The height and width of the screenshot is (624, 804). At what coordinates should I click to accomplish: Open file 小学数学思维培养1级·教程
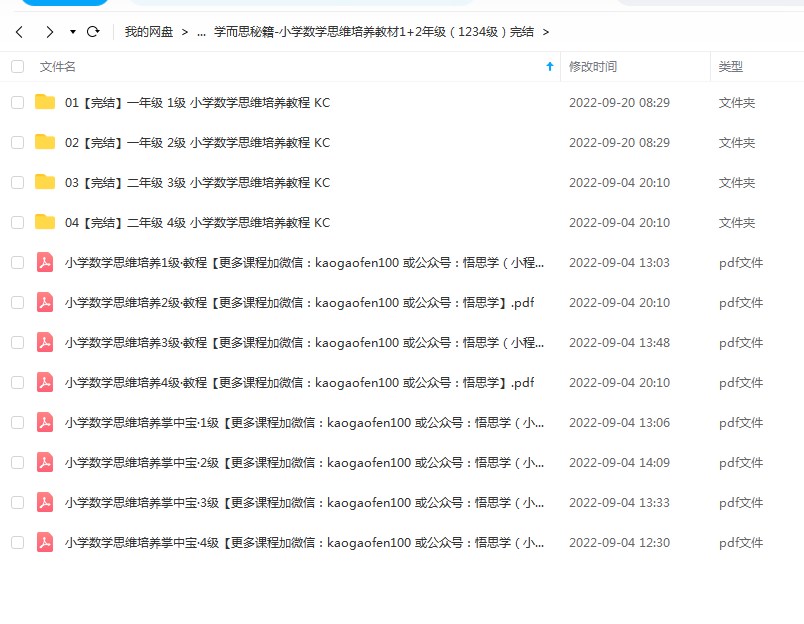pos(304,263)
